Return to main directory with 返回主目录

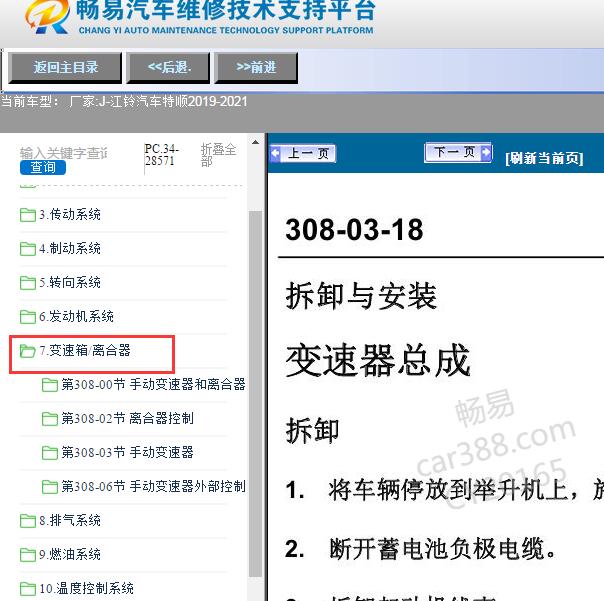[x=65, y=68]
